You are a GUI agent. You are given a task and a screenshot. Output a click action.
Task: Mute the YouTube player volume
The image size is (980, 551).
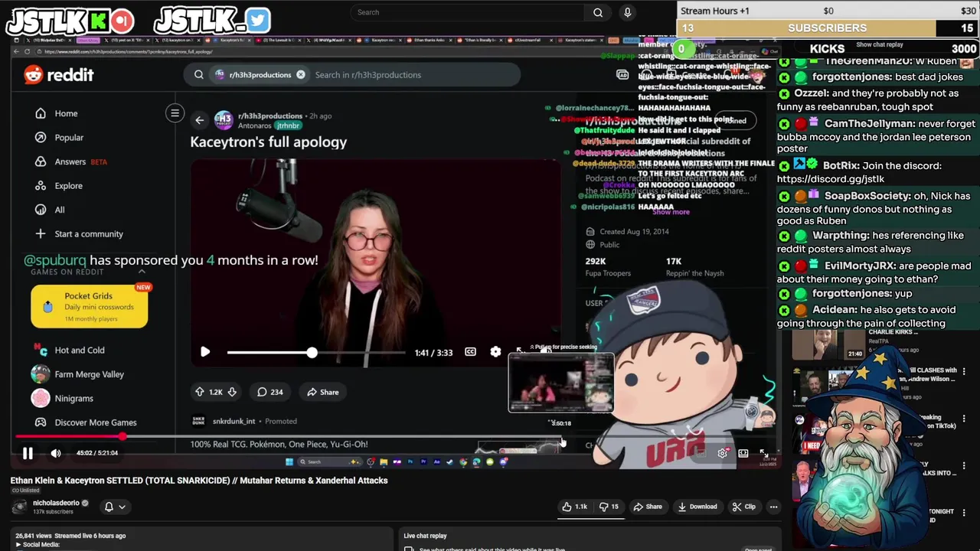(x=56, y=453)
